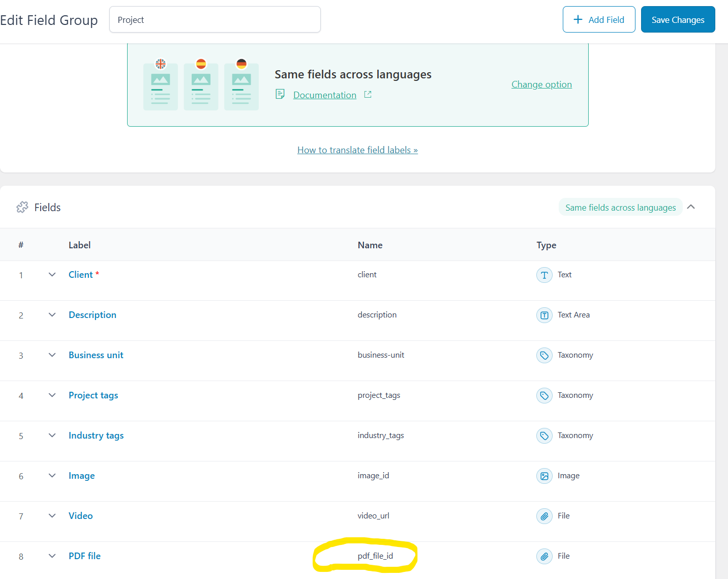Click the Fields puzzle piece icon
The image size is (728, 579).
coord(22,207)
